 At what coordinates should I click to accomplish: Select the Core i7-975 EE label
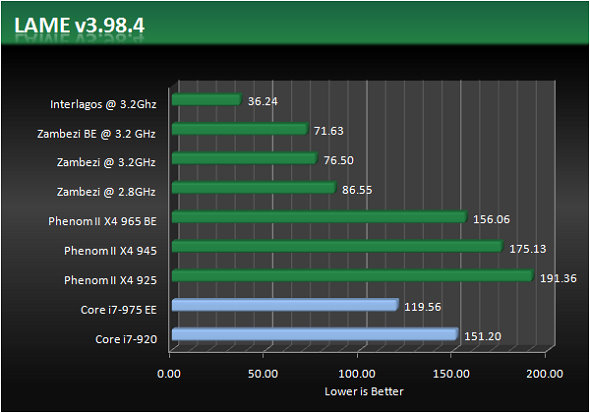point(119,310)
